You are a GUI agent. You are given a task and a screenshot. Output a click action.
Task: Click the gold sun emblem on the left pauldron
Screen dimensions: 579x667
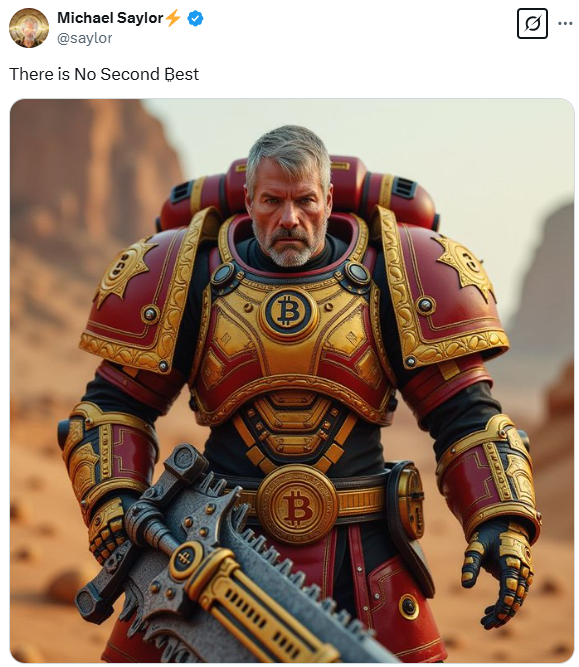[x=125, y=267]
